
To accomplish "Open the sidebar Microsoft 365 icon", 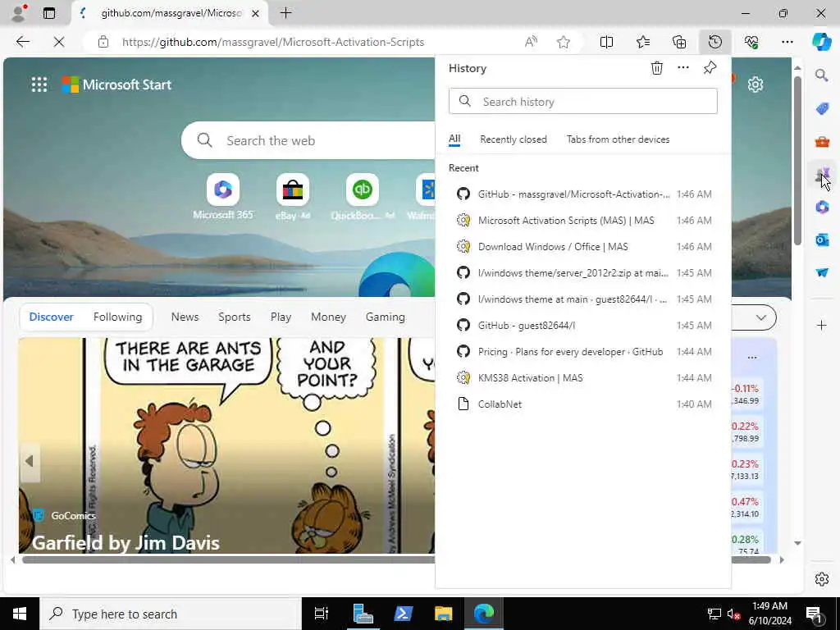I will click(x=822, y=207).
